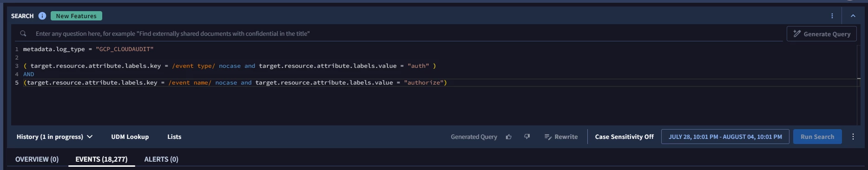Collapse the search panel with chevron
This screenshot has width=868, height=170.
coord(853,16)
